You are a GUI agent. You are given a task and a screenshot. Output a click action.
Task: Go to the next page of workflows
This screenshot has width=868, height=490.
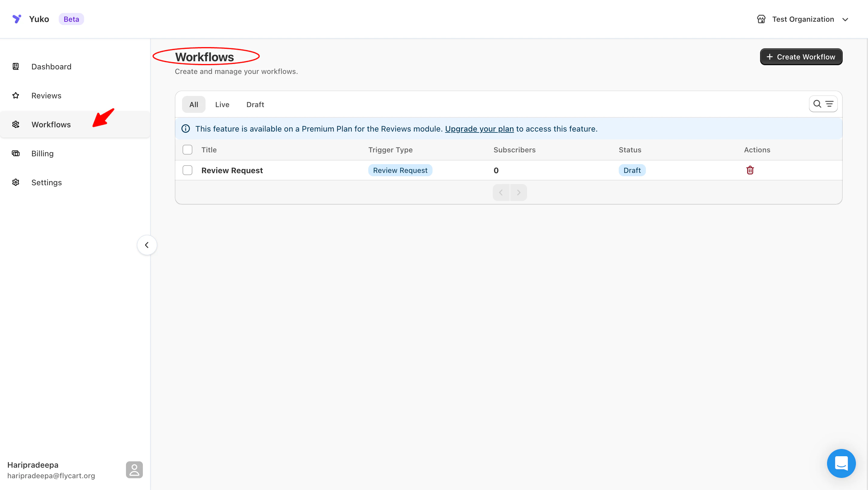tap(519, 192)
